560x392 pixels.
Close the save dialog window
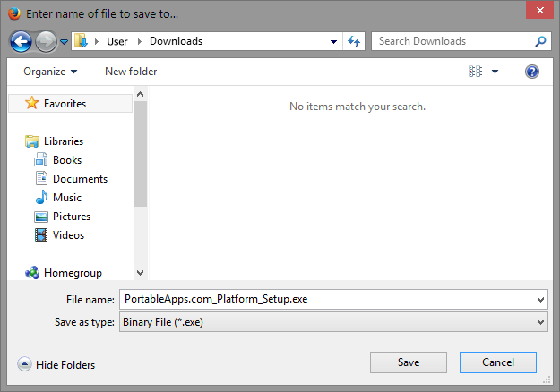(x=540, y=10)
